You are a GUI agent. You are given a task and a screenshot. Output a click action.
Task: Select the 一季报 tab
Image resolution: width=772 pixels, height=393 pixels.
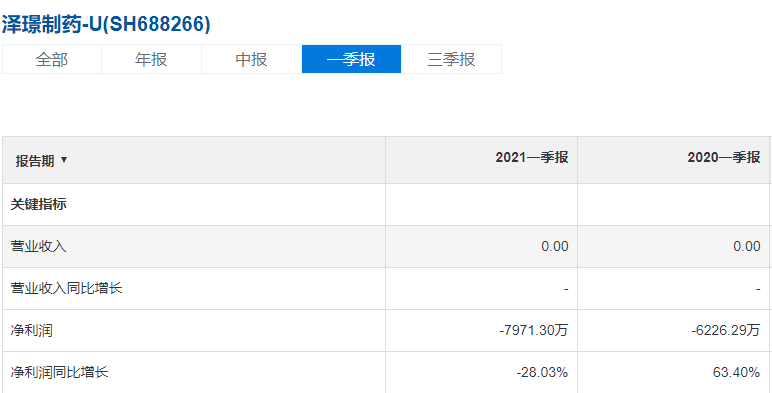[x=352, y=59]
